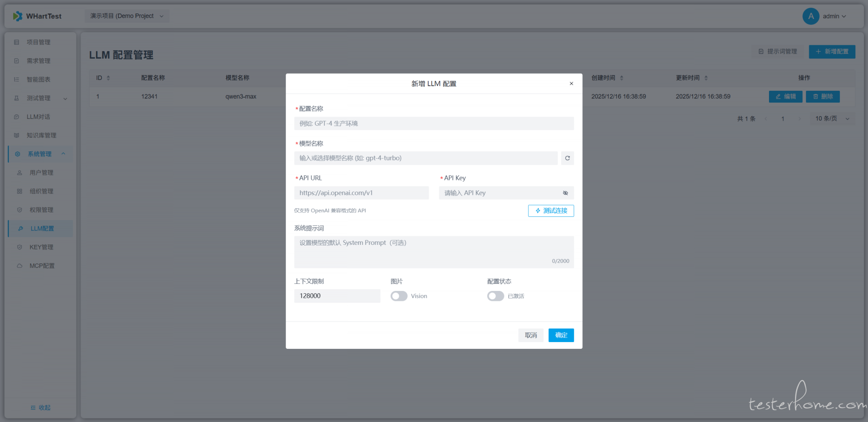The width and height of the screenshot is (868, 422).
Task: Click the admin avatar icon
Action: coord(811,16)
